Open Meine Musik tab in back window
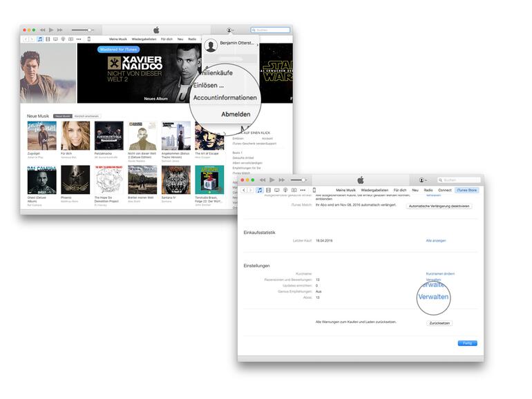The height and width of the screenshot is (399, 532). [x=118, y=39]
